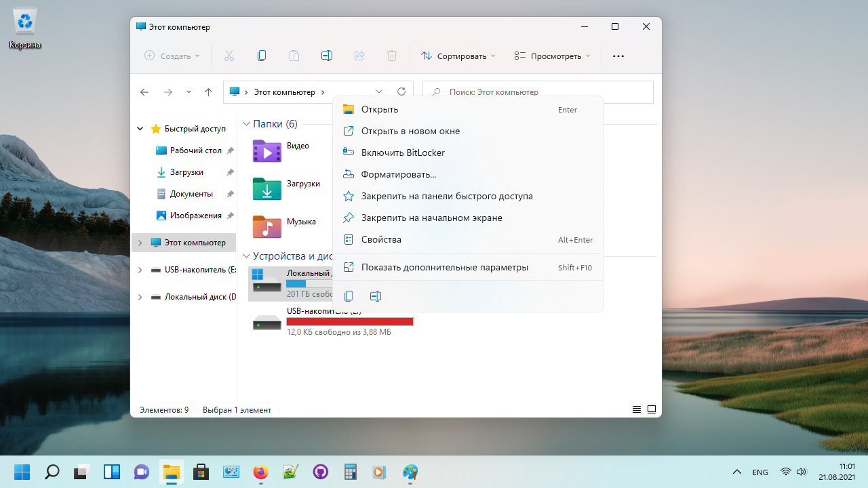This screenshot has height=488, width=868.
Task: Click the Этот компьютер breadcrumb in address bar
Action: coord(285,91)
